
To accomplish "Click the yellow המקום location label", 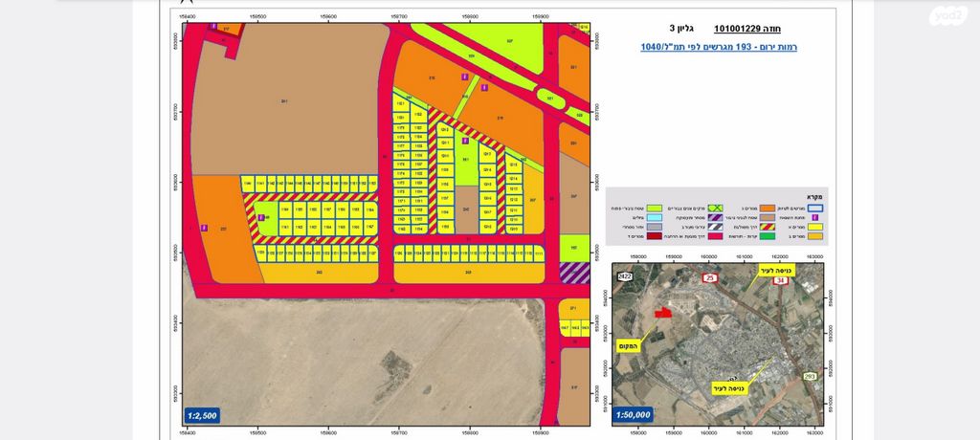I will point(628,347).
